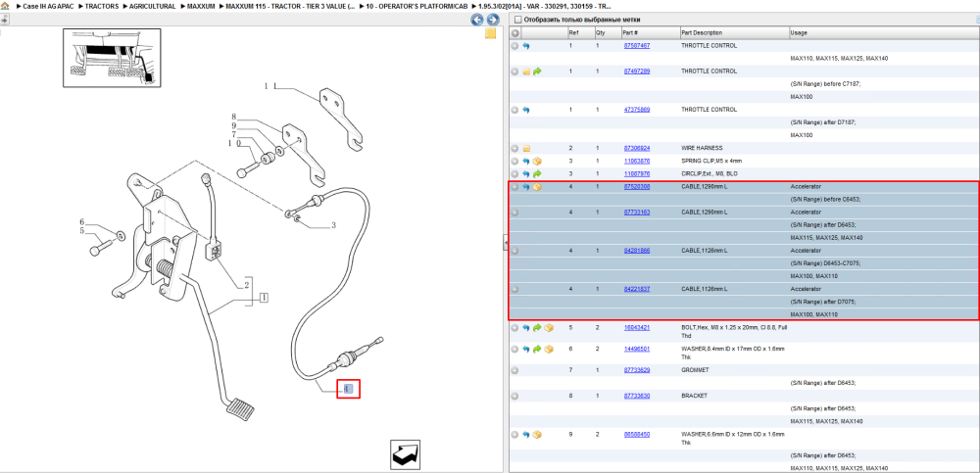Viewport: 980px width, 473px height.
Task: Toggle grey select circle for BRACKET row
Action: tap(515, 397)
